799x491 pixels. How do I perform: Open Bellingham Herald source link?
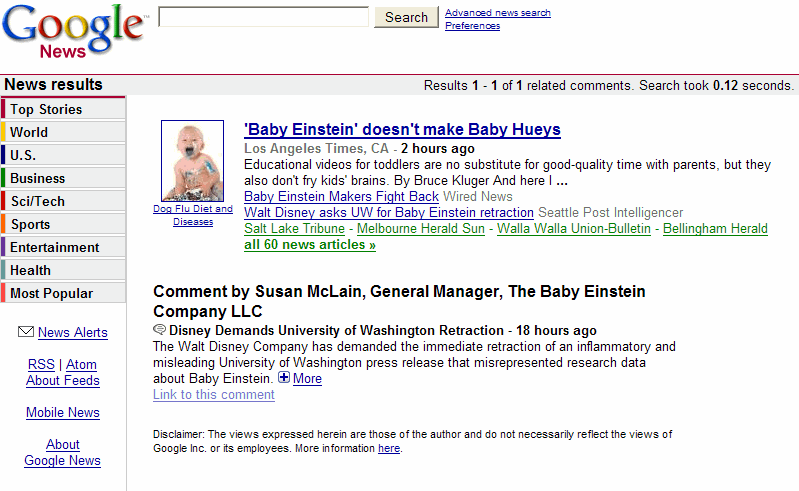point(715,229)
